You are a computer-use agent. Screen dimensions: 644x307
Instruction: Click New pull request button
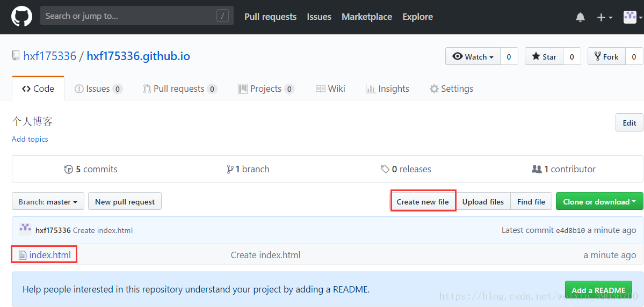click(125, 201)
